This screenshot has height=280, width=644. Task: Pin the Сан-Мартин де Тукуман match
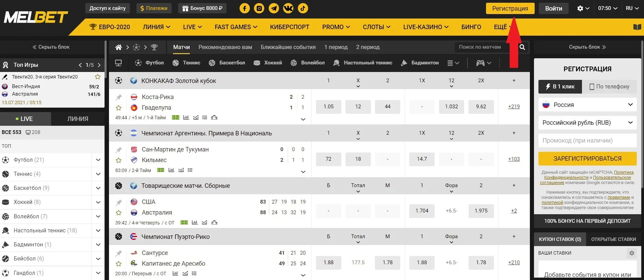(119, 150)
